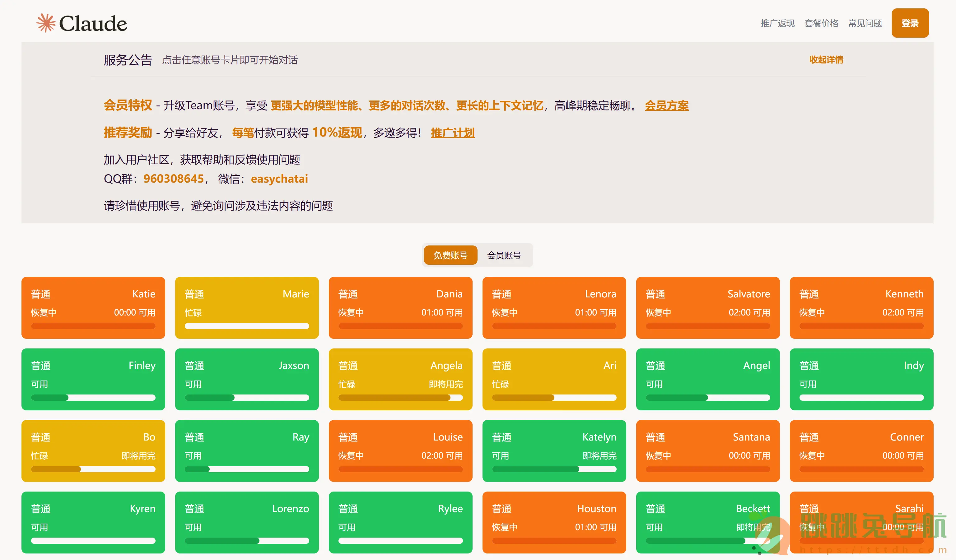Select the Dania account card
Viewport: 956px width, 560px height.
[401, 308]
